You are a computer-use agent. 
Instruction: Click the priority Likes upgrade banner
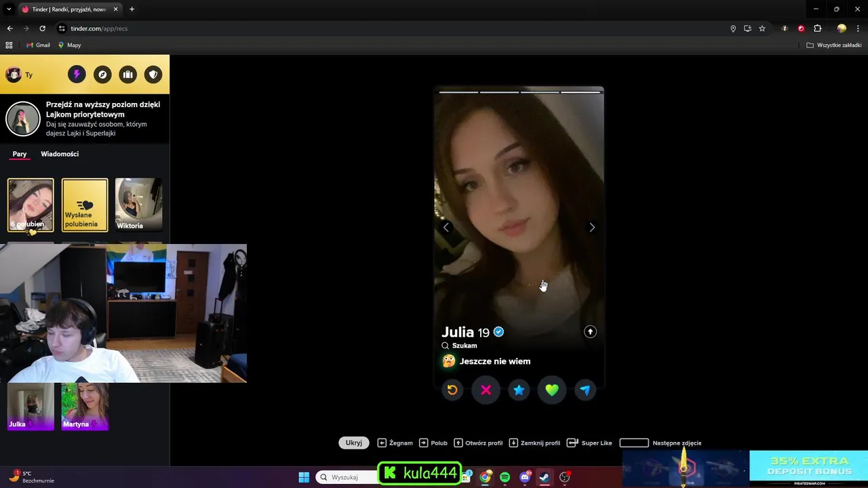click(85, 119)
